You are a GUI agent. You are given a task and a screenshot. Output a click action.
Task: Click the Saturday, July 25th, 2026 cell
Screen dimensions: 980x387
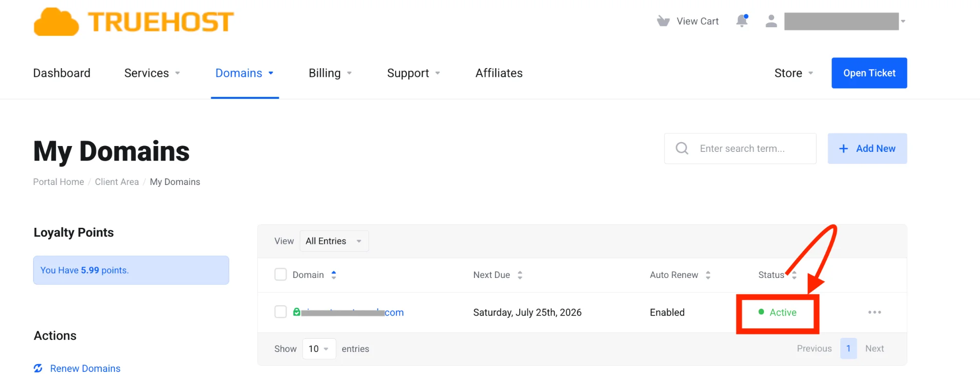[x=527, y=312]
